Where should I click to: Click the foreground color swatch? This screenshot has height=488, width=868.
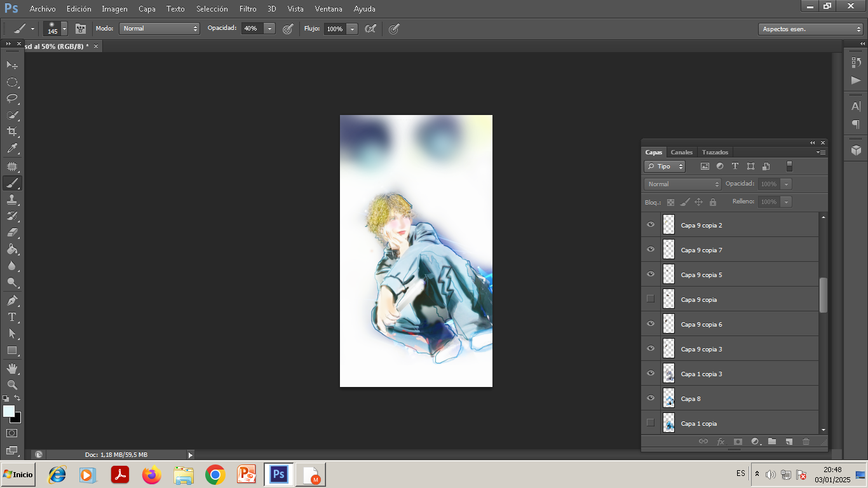[x=8, y=411]
